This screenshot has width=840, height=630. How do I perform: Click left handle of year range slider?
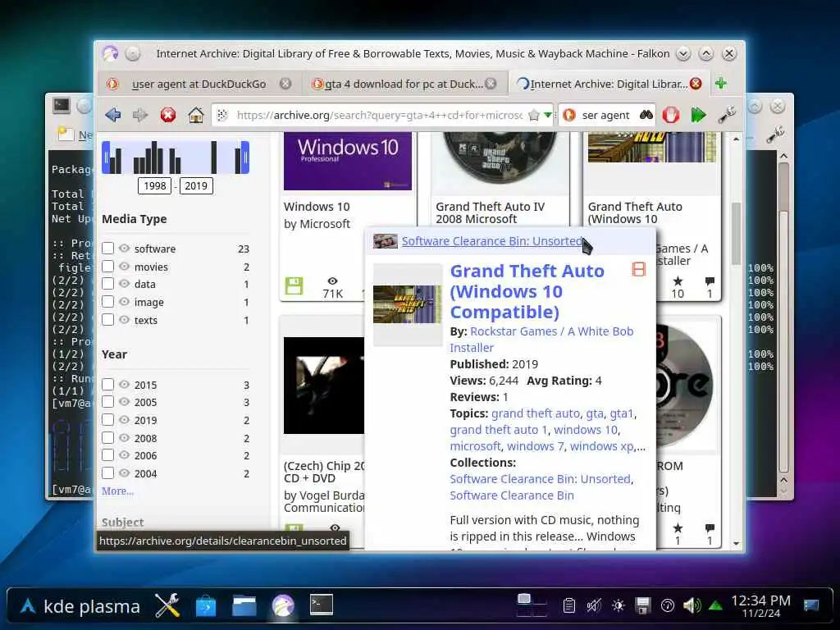click(x=106, y=157)
